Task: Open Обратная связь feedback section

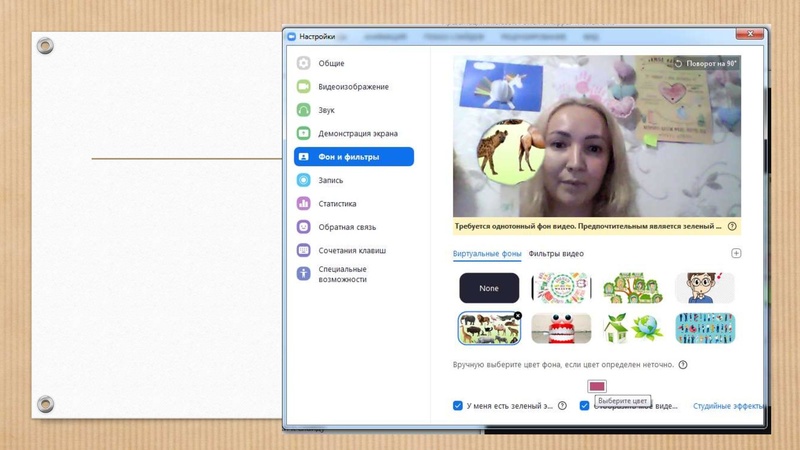Action: pos(346,227)
